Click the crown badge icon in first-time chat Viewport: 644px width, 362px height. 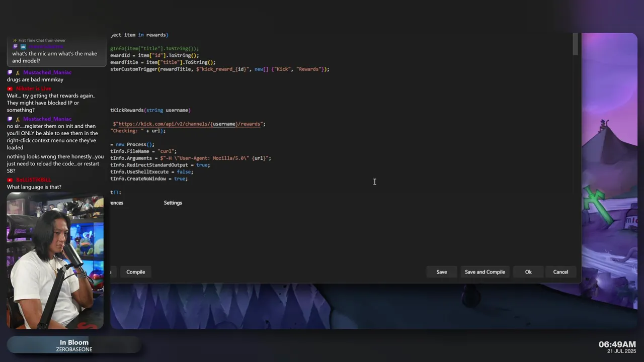[x=23, y=47]
